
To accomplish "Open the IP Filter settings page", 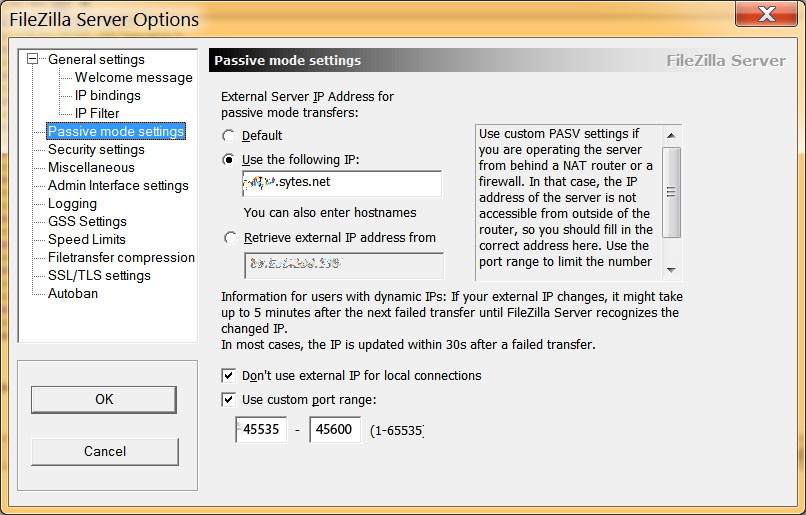I will click(97, 113).
